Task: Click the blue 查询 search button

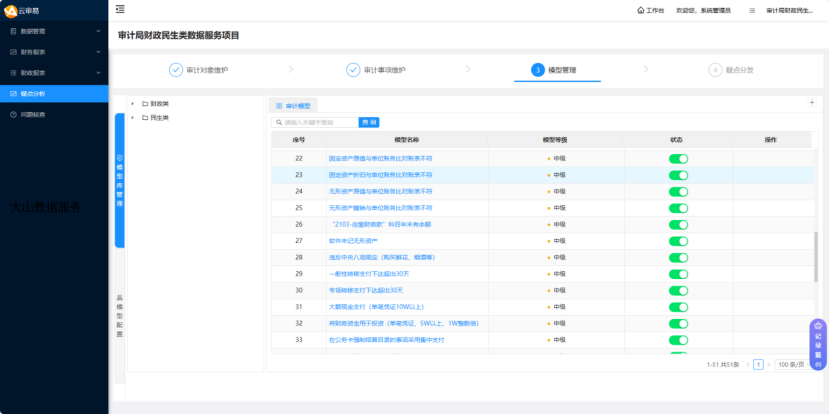Action: coord(369,122)
